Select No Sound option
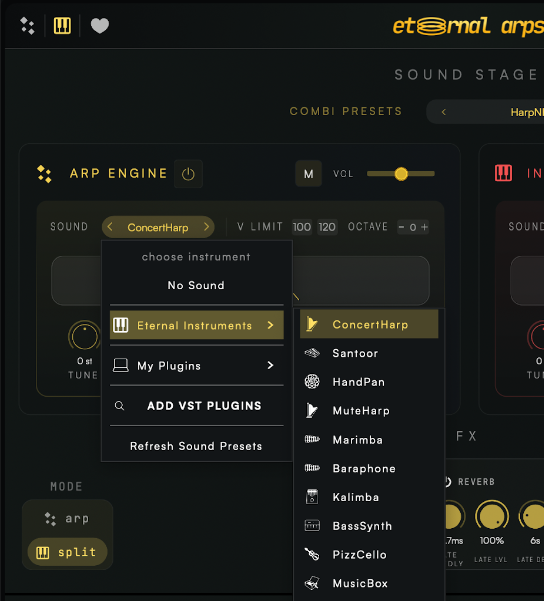 pyautogui.click(x=196, y=285)
